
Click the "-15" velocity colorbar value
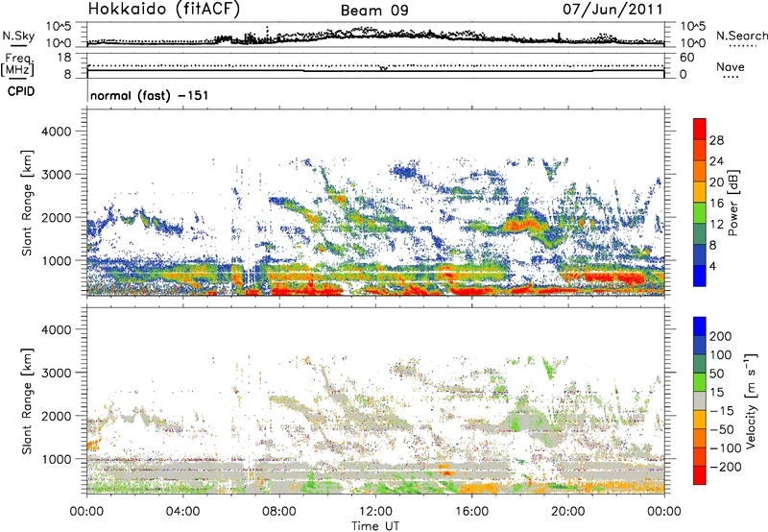[x=722, y=411]
